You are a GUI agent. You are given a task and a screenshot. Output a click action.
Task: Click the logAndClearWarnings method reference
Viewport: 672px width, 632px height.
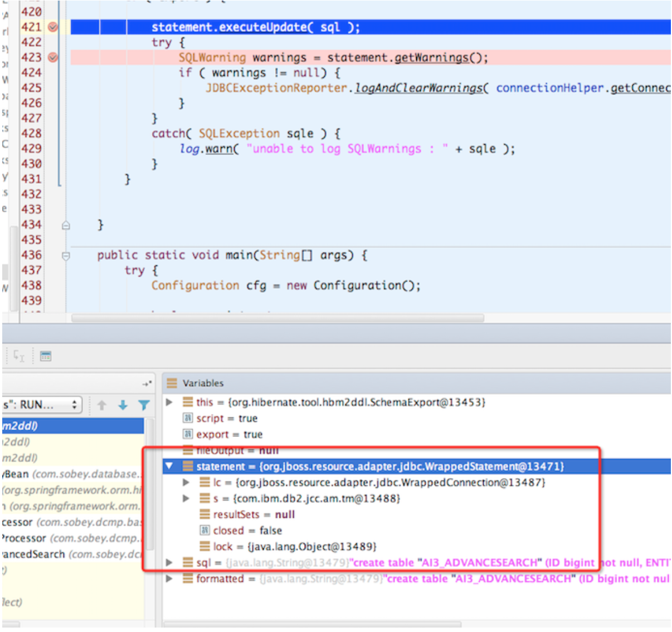(x=418, y=88)
